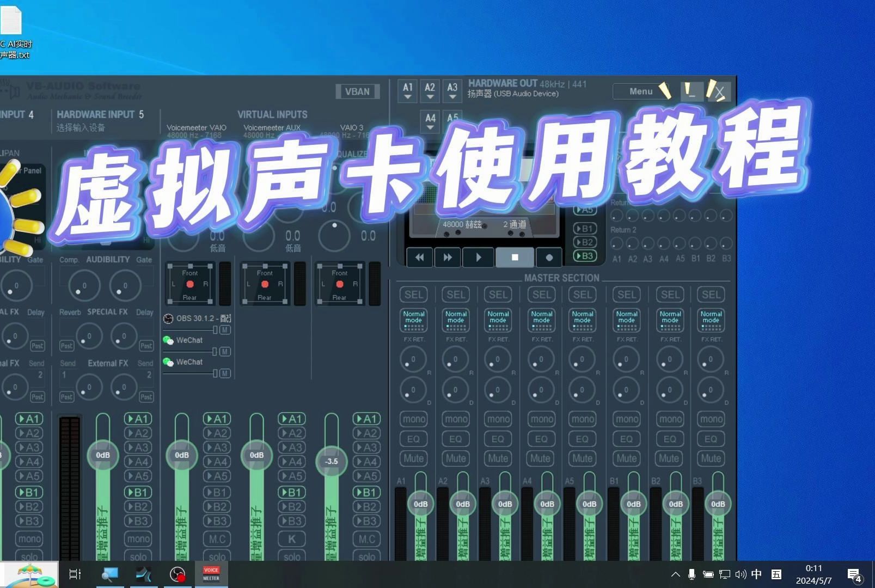The width and height of the screenshot is (875, 588).
Task: Toggle mono on Hardware Input 5 strip
Action: point(138,539)
